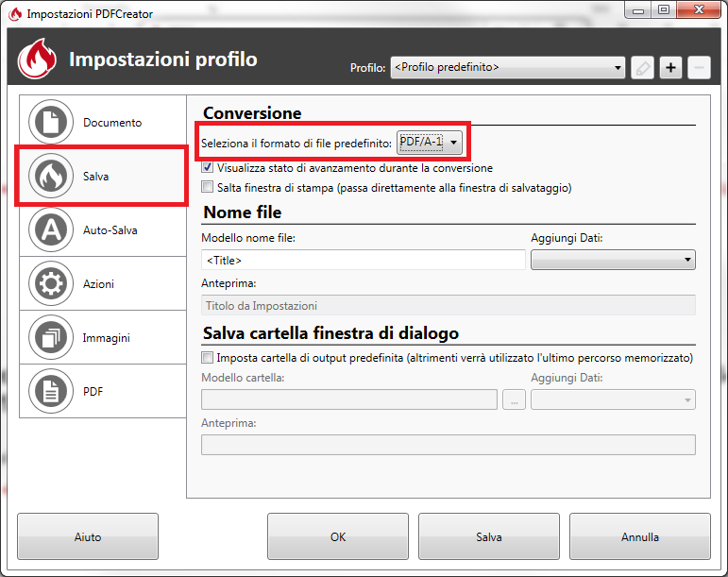Click the folder browse ellipsis button
Image resolution: width=728 pixels, height=577 pixels.
[514, 399]
